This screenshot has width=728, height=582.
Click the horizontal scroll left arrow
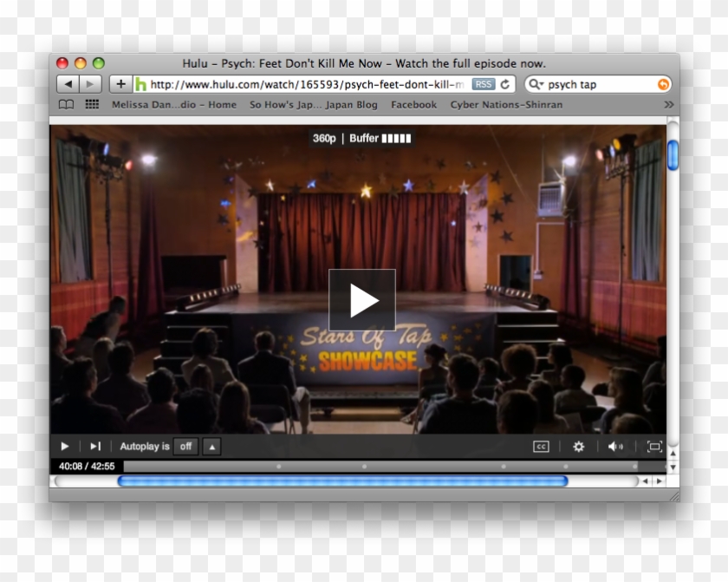[x=645, y=481]
